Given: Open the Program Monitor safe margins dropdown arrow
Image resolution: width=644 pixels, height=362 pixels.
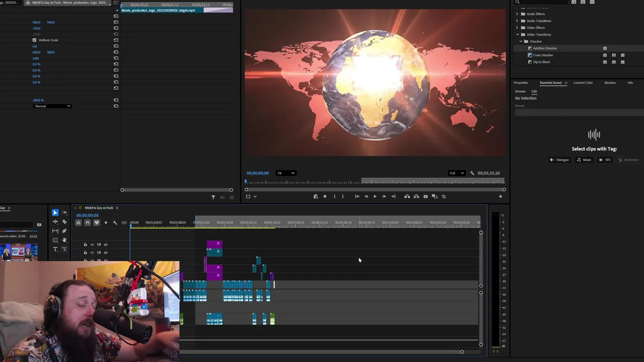Looking at the screenshot, I should tap(255, 197).
